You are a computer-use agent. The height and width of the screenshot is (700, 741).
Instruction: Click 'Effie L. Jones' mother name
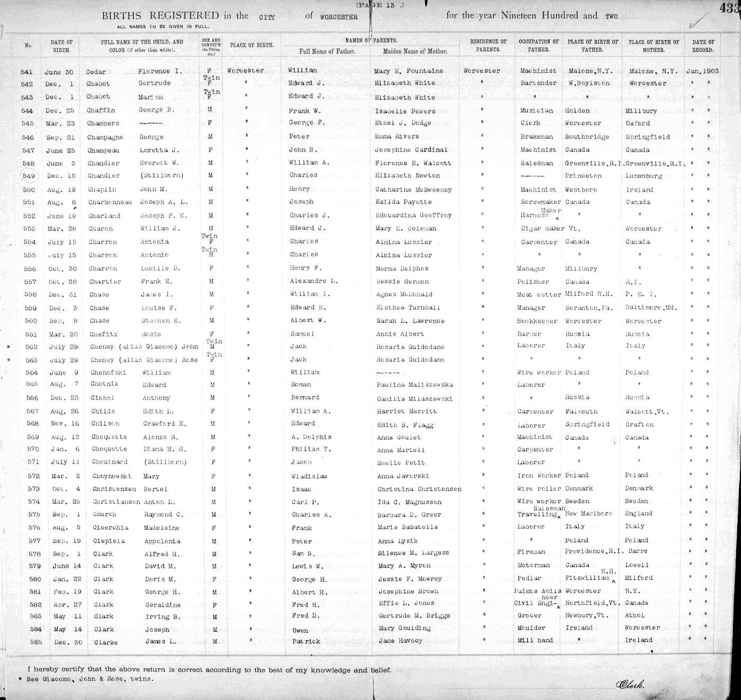(x=406, y=603)
